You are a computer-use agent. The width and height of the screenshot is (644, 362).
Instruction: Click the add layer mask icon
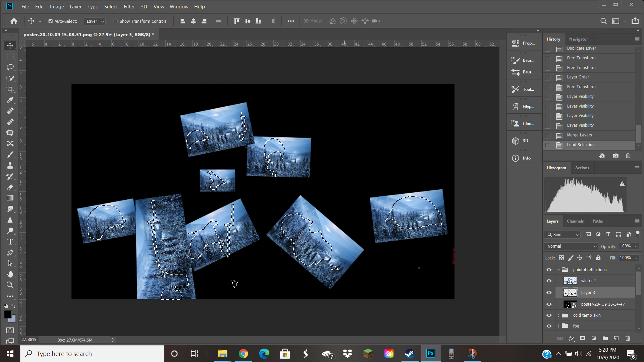(x=583, y=338)
